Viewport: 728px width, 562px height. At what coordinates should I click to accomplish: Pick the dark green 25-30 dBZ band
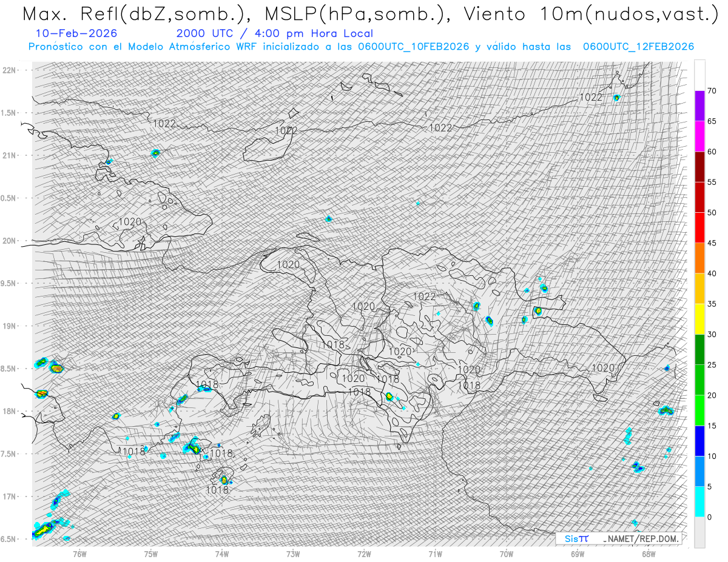click(x=699, y=350)
